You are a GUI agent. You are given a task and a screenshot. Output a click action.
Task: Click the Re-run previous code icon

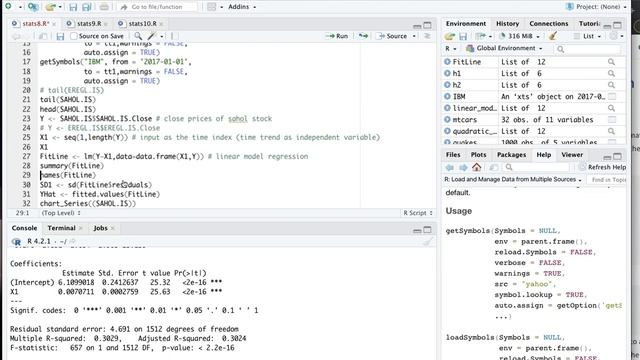(363, 36)
